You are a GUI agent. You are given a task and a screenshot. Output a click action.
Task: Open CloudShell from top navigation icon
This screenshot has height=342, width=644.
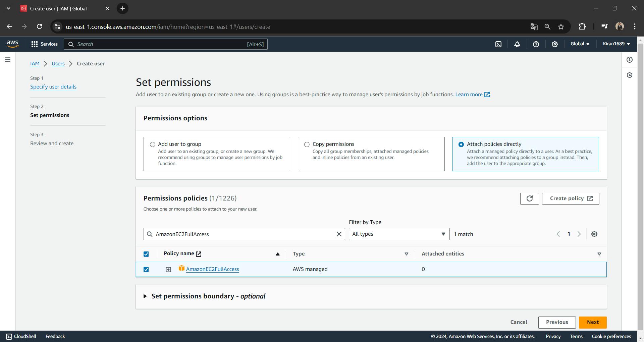point(498,44)
